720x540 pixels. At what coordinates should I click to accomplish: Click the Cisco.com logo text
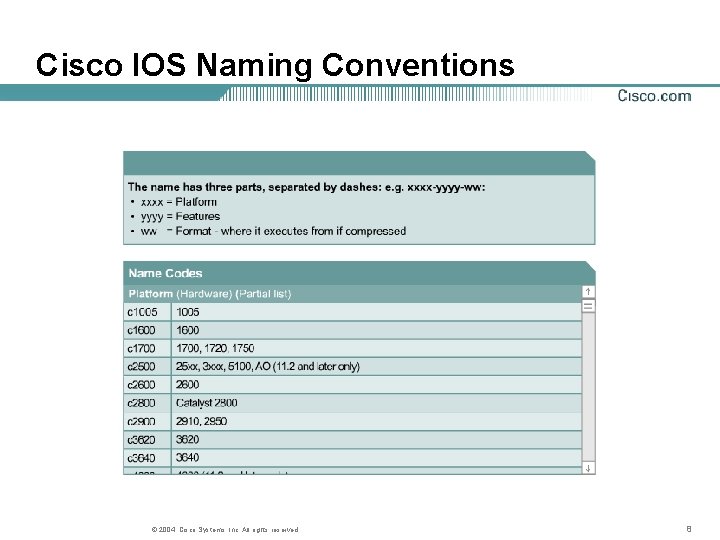(x=654, y=96)
